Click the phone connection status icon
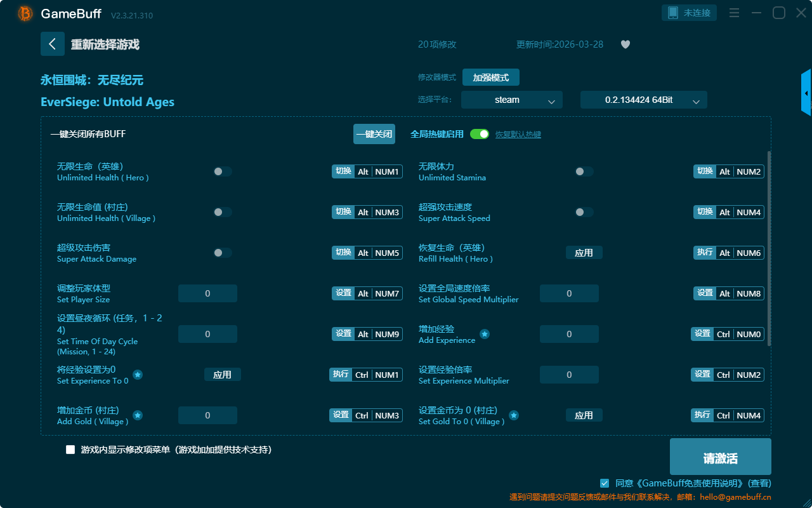The height and width of the screenshot is (508, 812). [673, 13]
